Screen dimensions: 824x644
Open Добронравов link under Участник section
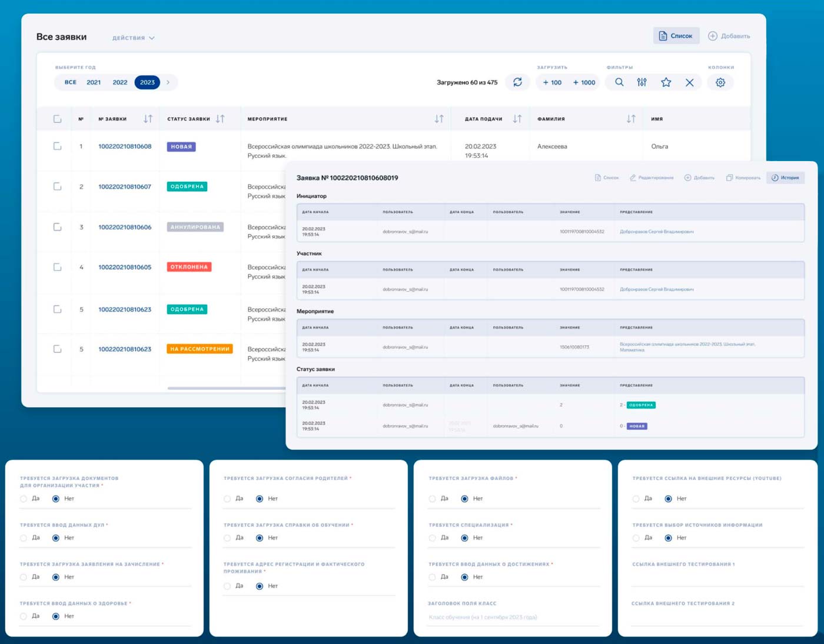pos(656,289)
